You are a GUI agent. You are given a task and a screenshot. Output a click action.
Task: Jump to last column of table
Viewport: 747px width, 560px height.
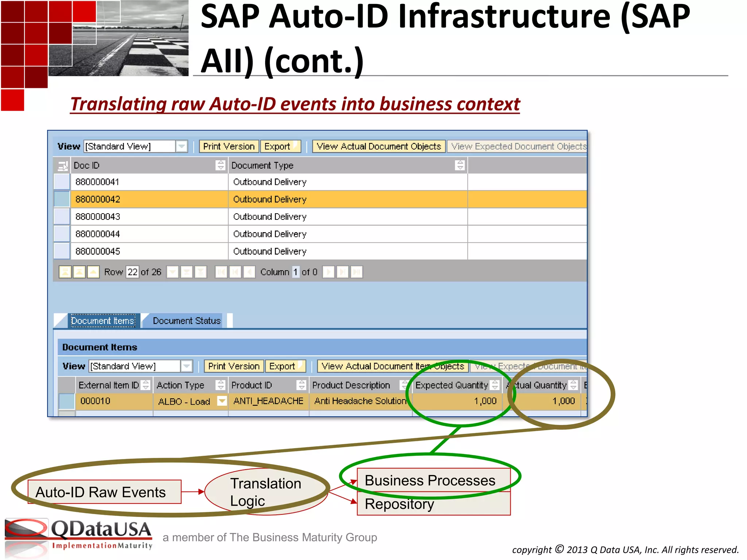pos(357,272)
